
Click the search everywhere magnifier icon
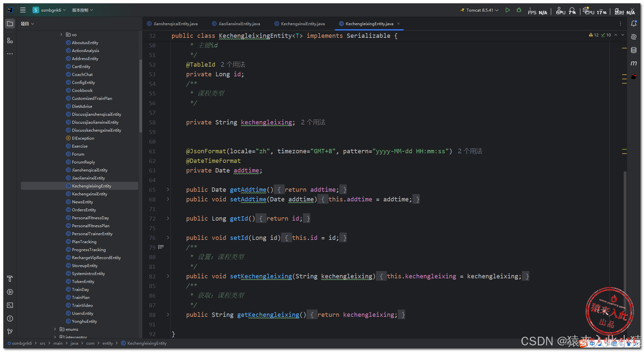[572, 10]
